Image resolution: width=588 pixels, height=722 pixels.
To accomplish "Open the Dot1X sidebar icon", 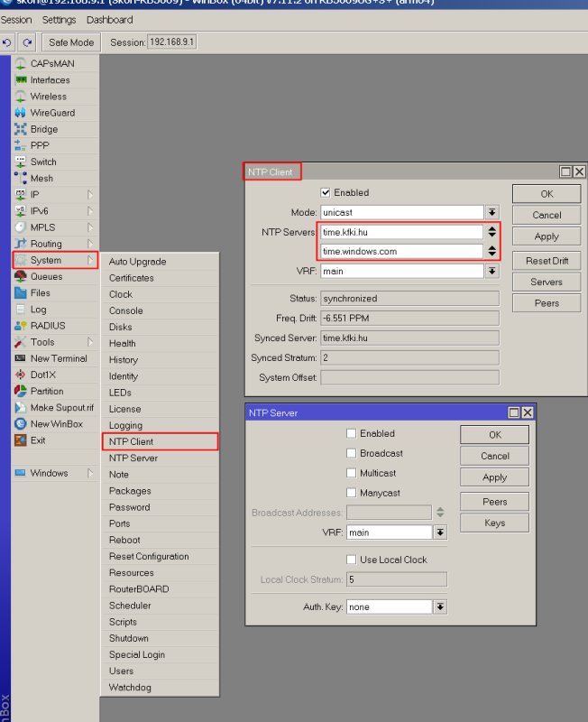I will [x=21, y=375].
